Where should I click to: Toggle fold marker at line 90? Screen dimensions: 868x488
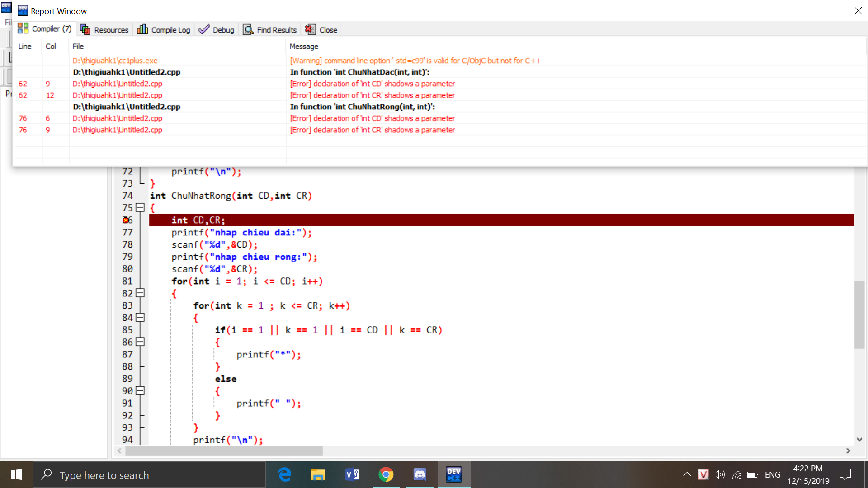pyautogui.click(x=140, y=391)
